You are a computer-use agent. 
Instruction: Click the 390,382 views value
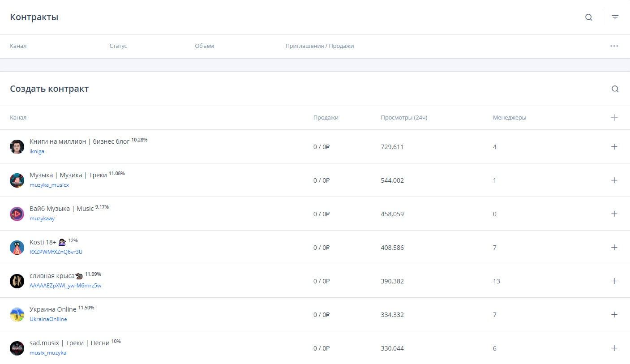pyautogui.click(x=392, y=281)
